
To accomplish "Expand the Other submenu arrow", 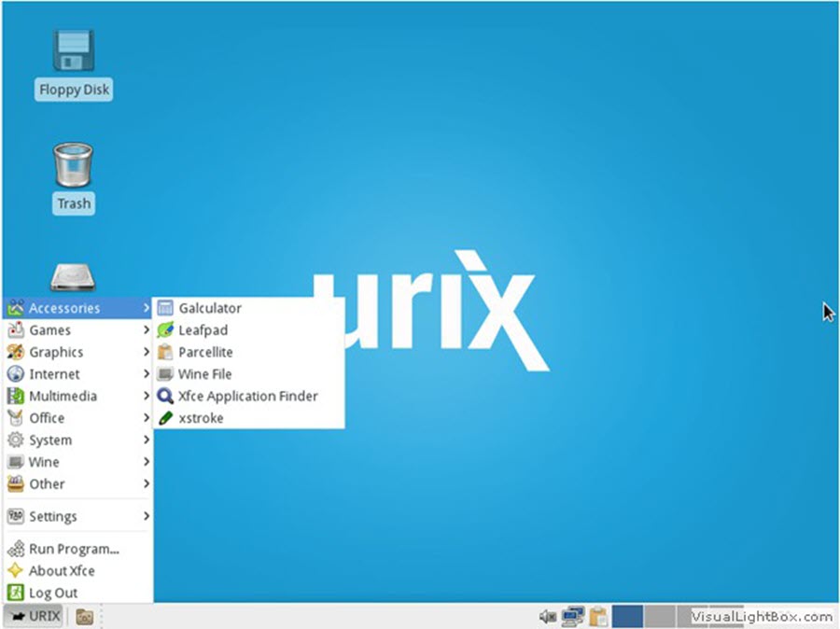I will point(146,483).
